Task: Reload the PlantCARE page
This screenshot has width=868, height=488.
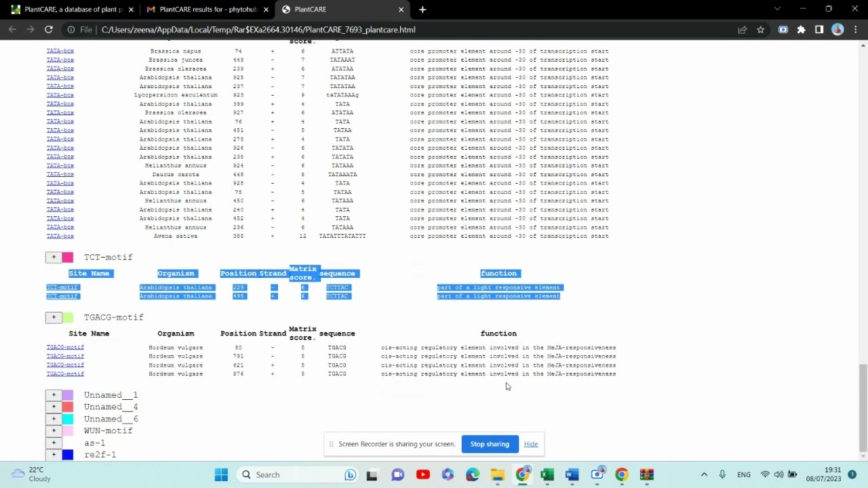Action: [49, 29]
